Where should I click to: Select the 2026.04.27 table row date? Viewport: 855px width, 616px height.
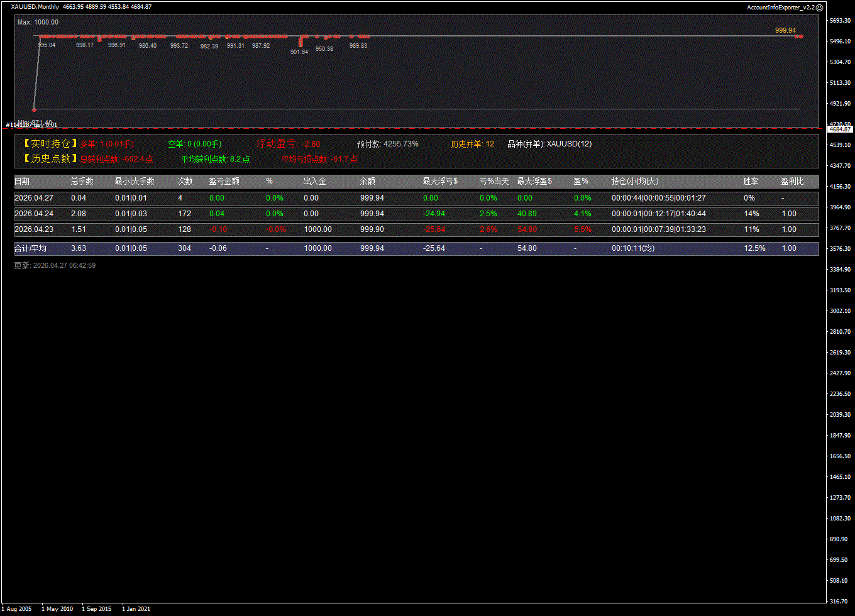34,198
